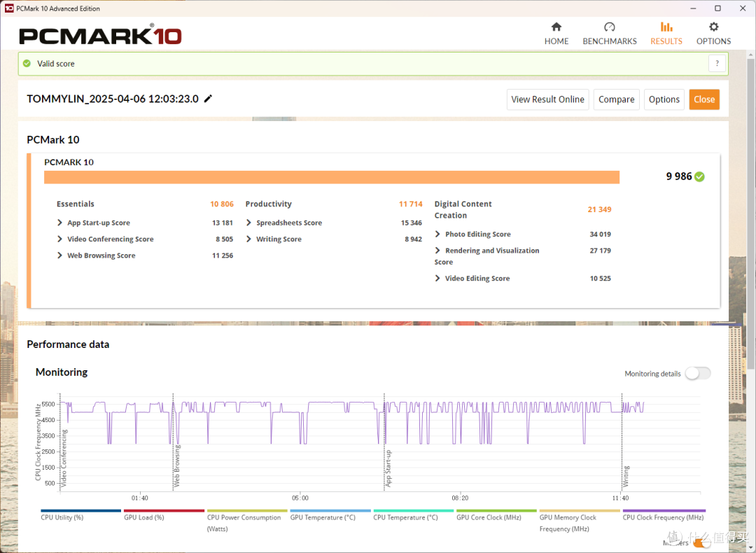Select the GPU Temperature legend

[x=330, y=515]
